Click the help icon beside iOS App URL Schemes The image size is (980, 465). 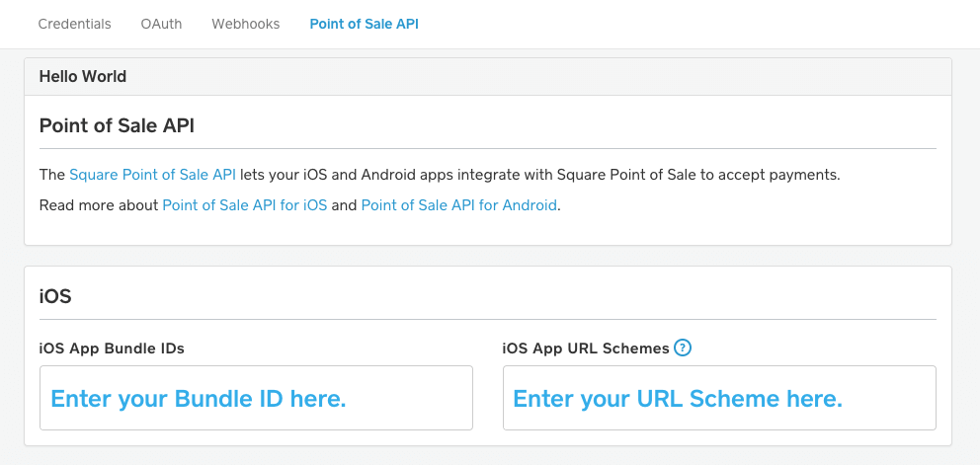pos(683,349)
